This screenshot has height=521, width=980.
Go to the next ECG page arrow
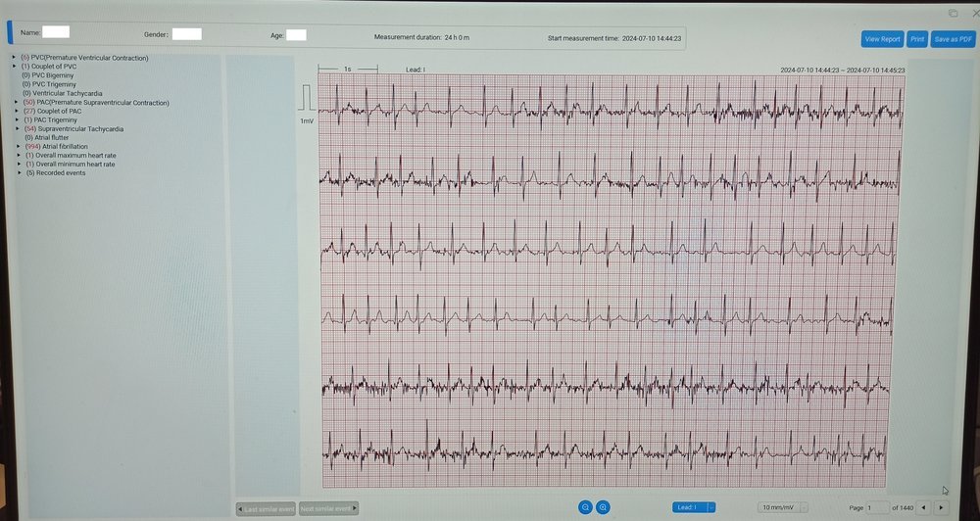point(941,508)
